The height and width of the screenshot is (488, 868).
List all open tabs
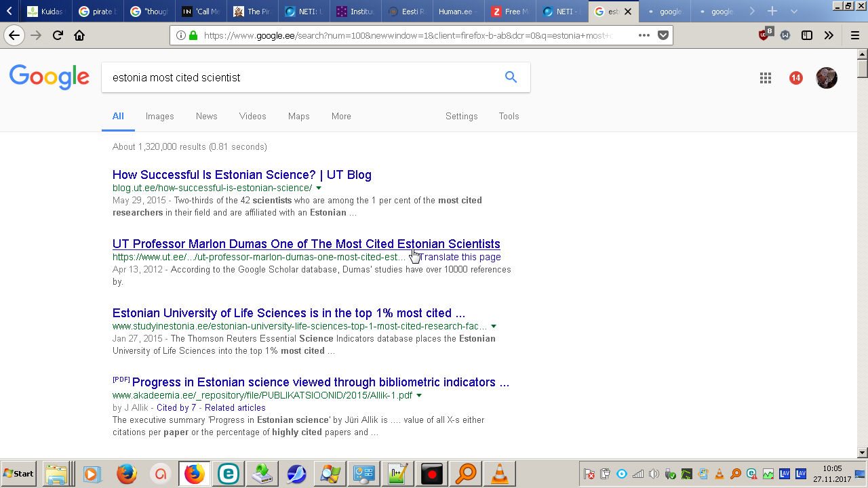[x=794, y=12]
